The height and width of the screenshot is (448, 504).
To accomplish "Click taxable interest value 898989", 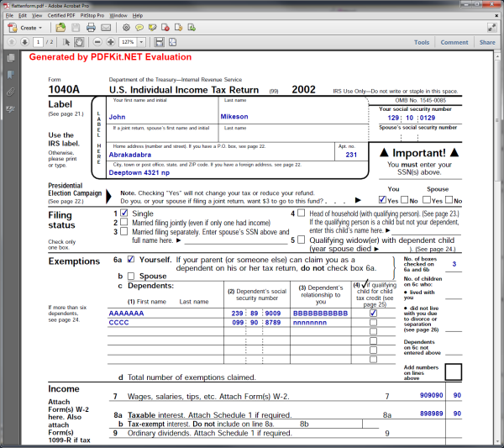I will [x=432, y=414].
